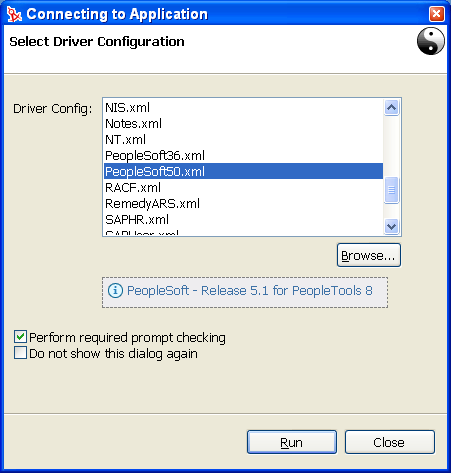Check Do not show this dialog again
The height and width of the screenshot is (473, 451).
(x=20, y=353)
